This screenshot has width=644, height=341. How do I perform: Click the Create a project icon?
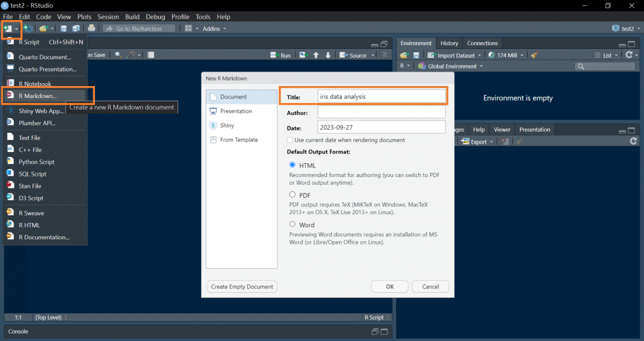tap(28, 28)
